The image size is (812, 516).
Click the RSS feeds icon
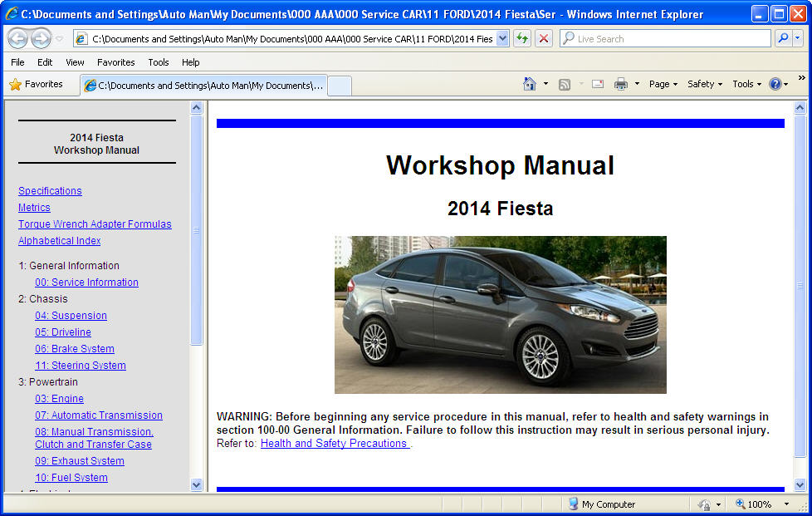pos(565,84)
